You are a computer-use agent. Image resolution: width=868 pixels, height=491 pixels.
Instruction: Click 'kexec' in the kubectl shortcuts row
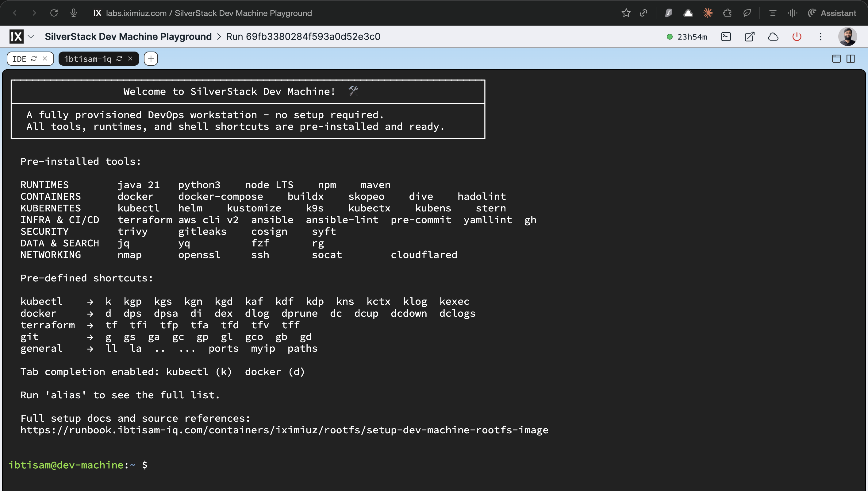pos(454,301)
